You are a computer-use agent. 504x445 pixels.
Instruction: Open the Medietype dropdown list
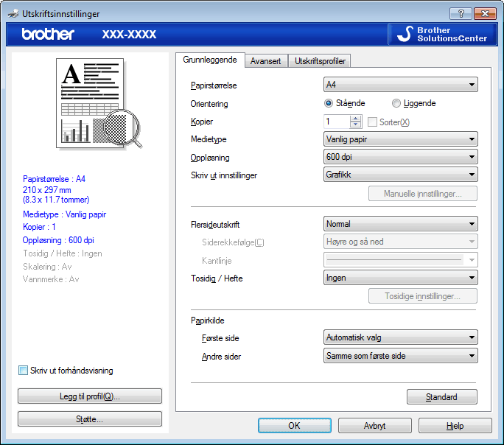(x=401, y=139)
